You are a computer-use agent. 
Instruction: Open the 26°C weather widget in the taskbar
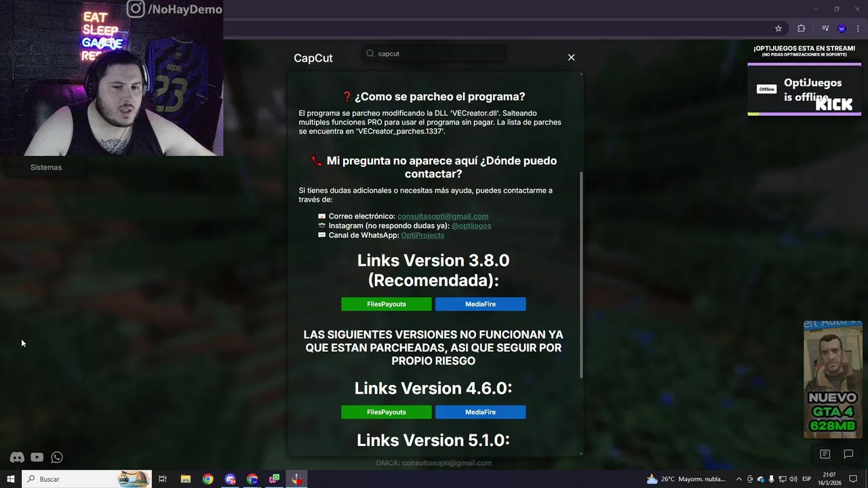pos(686,479)
